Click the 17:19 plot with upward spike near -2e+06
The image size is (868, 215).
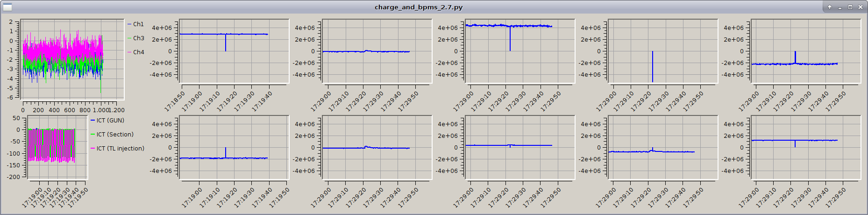234,148
